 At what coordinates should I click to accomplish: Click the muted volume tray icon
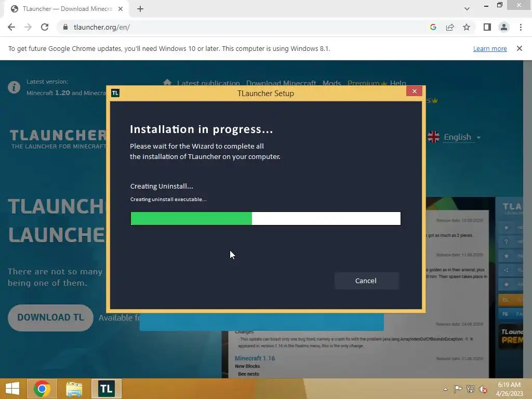(x=483, y=389)
